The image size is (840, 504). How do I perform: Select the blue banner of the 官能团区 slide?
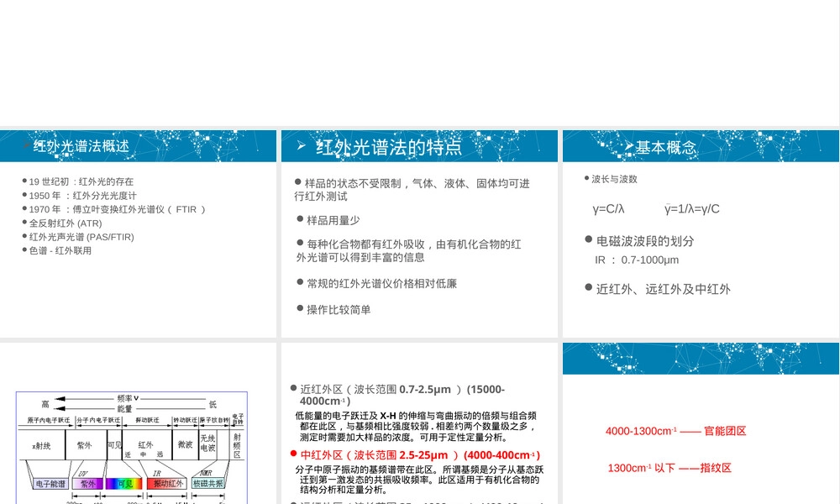701,359
